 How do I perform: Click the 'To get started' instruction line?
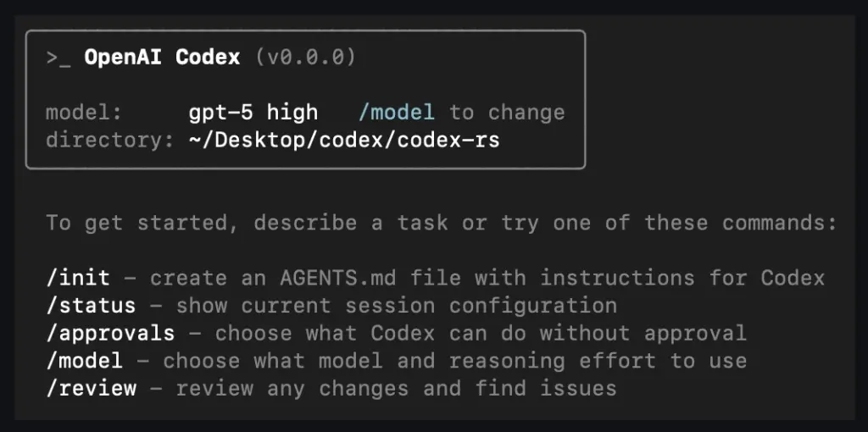tap(442, 223)
